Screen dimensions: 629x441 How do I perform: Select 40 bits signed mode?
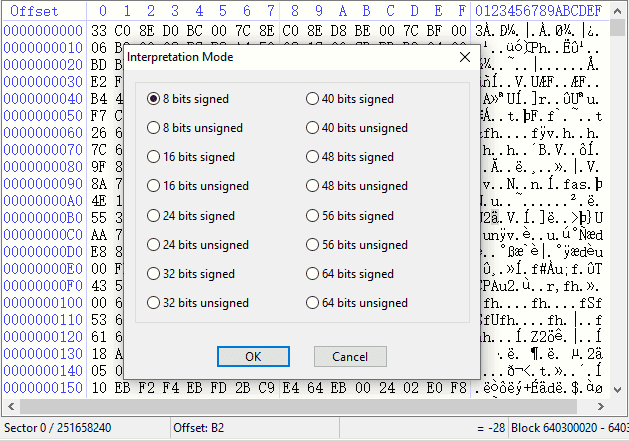coord(312,99)
